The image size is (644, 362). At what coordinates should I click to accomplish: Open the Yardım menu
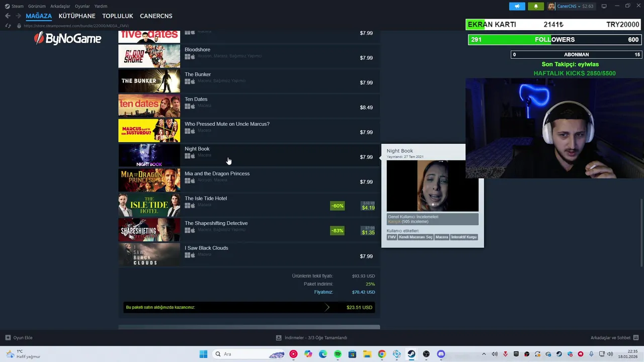[x=101, y=6]
